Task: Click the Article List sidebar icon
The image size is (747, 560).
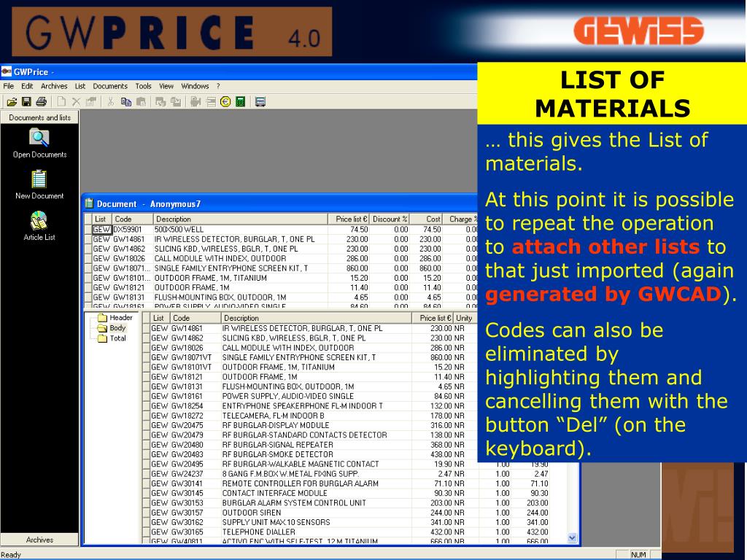Action: tap(39, 221)
